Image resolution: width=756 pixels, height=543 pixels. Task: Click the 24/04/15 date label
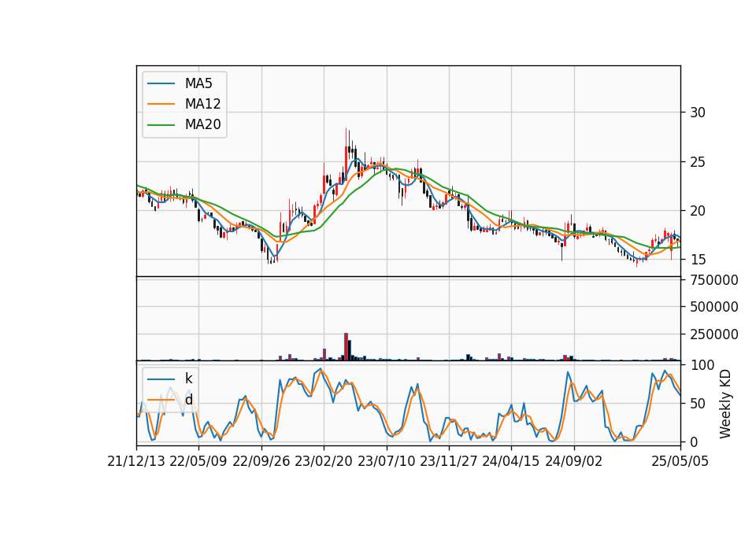(x=511, y=462)
